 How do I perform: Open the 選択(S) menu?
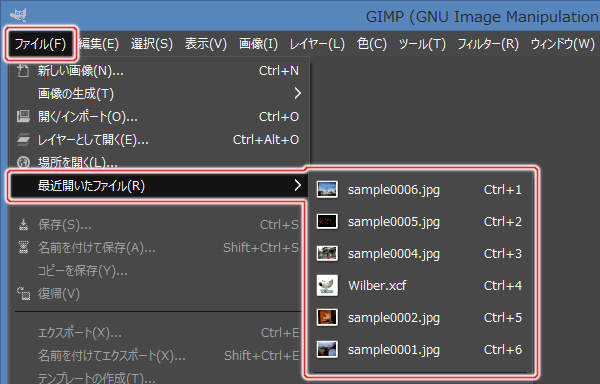point(152,44)
